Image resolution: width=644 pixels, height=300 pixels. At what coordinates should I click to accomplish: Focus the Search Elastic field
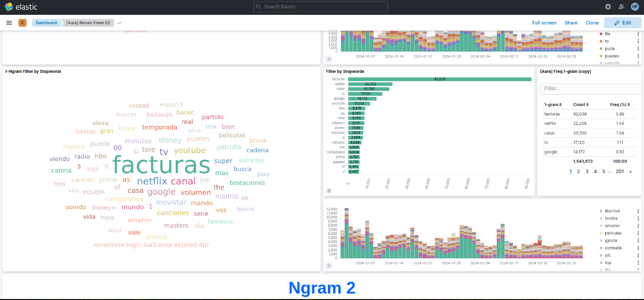coord(321,6)
